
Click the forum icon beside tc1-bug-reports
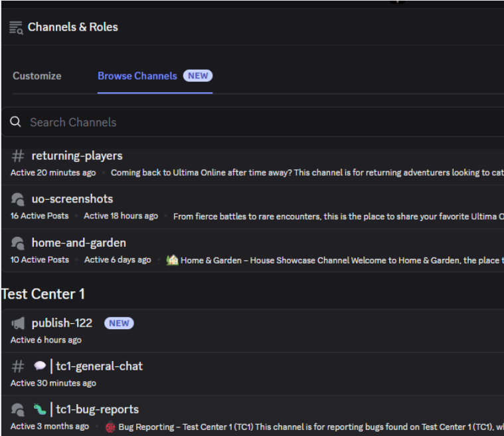(x=18, y=409)
